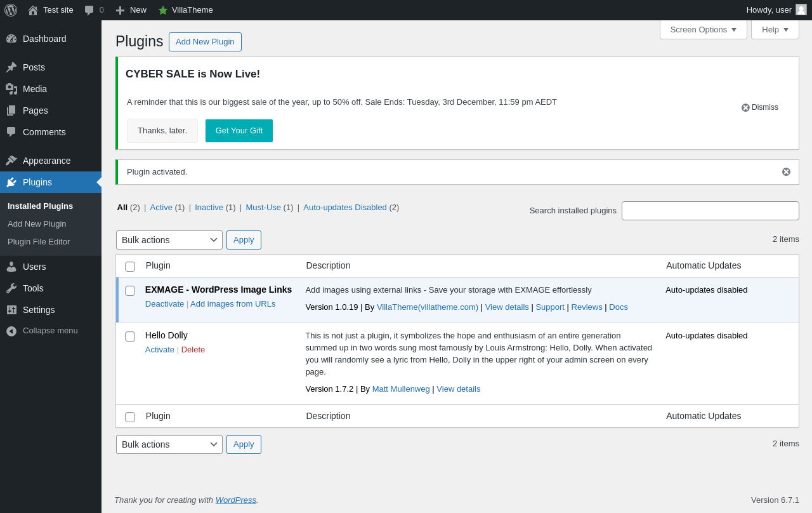Click the Thanks, later. button
The height and width of the screenshot is (513, 812).
pyautogui.click(x=162, y=131)
